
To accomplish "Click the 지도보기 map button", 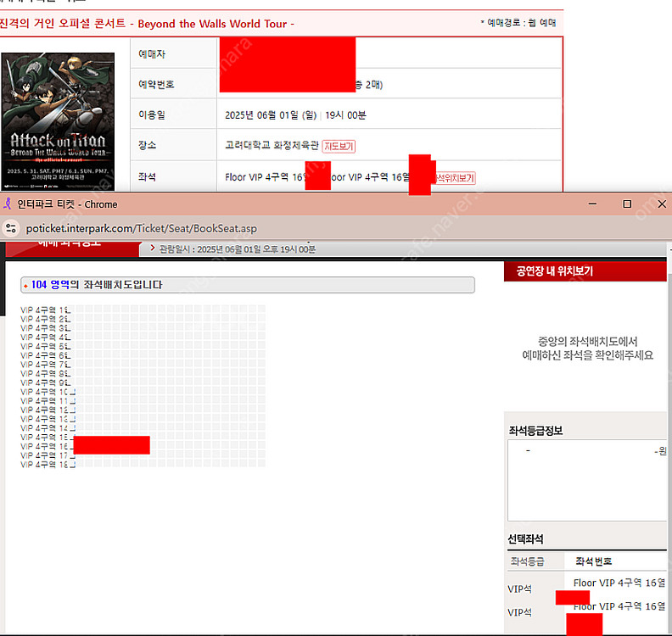I will pyautogui.click(x=339, y=146).
